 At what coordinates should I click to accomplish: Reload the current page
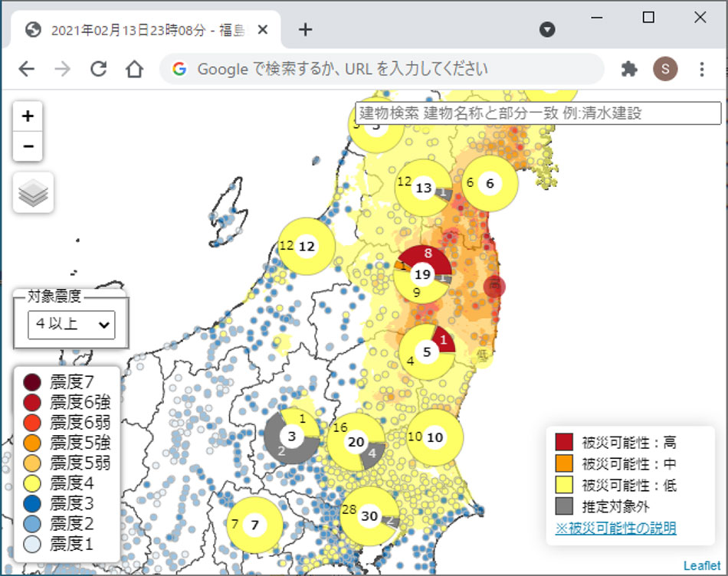click(x=98, y=69)
